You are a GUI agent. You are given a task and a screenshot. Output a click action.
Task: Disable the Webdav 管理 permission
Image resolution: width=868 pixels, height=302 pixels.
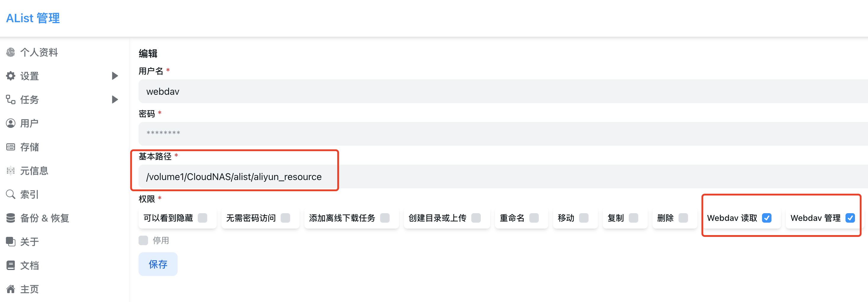pyautogui.click(x=851, y=218)
